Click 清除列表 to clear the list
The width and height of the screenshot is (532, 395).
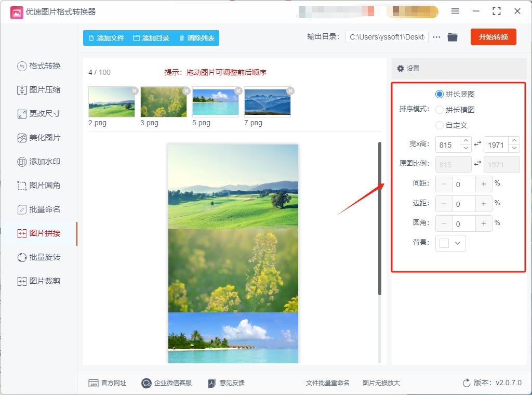tap(196, 38)
